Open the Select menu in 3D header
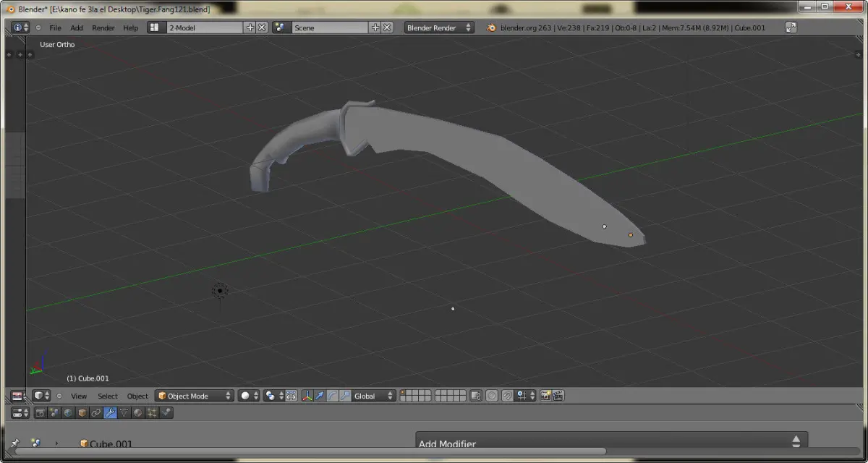Screen dimensions: 868x463 (x=108, y=396)
